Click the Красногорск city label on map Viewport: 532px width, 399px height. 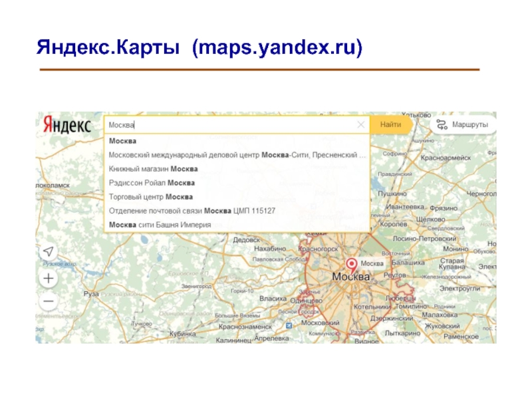pos(318,249)
